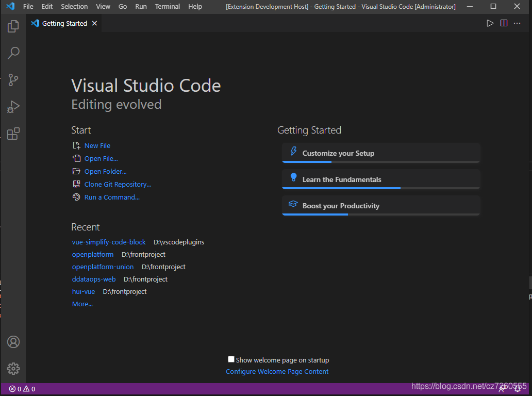Open the Learn the Fundamentals walkthrough

tap(380, 179)
